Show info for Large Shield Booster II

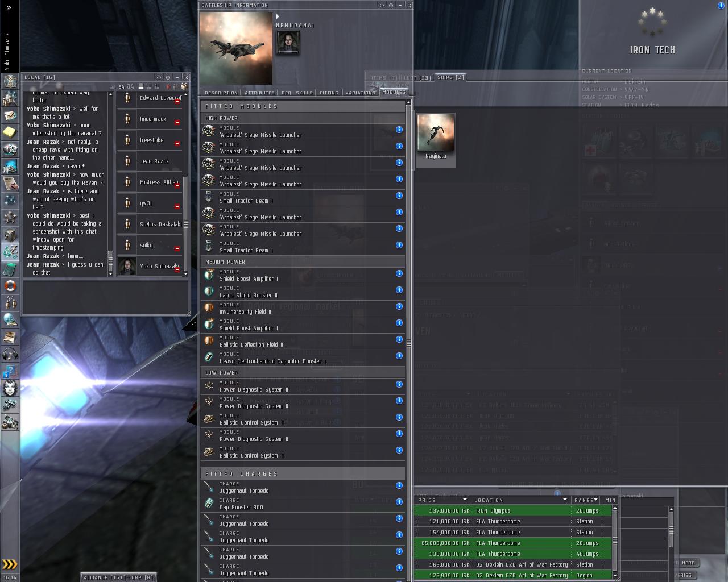click(399, 290)
